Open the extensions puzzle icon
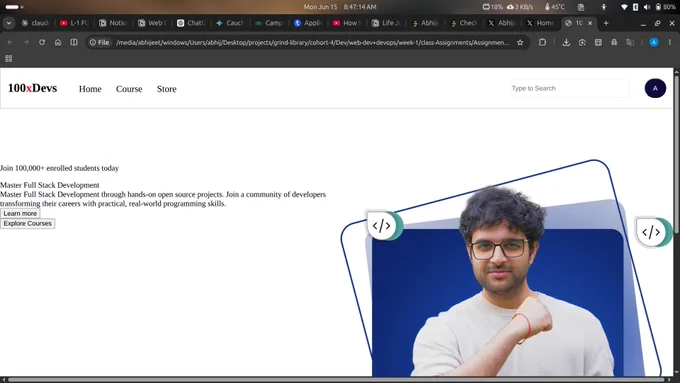This screenshot has height=383, width=680. point(542,43)
